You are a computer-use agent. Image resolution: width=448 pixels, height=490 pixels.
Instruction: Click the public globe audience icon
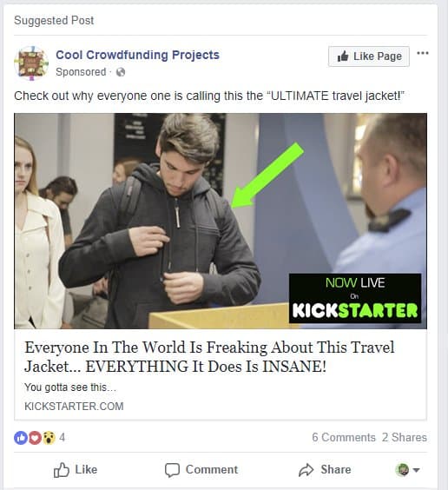(121, 72)
